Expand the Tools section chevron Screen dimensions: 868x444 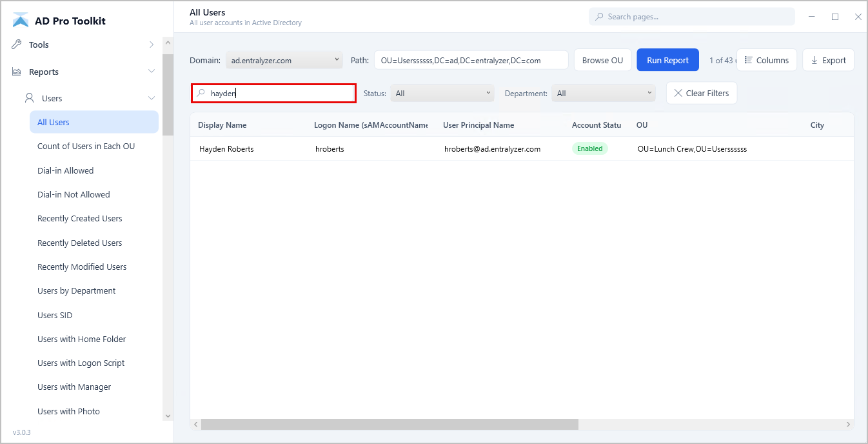[152, 45]
